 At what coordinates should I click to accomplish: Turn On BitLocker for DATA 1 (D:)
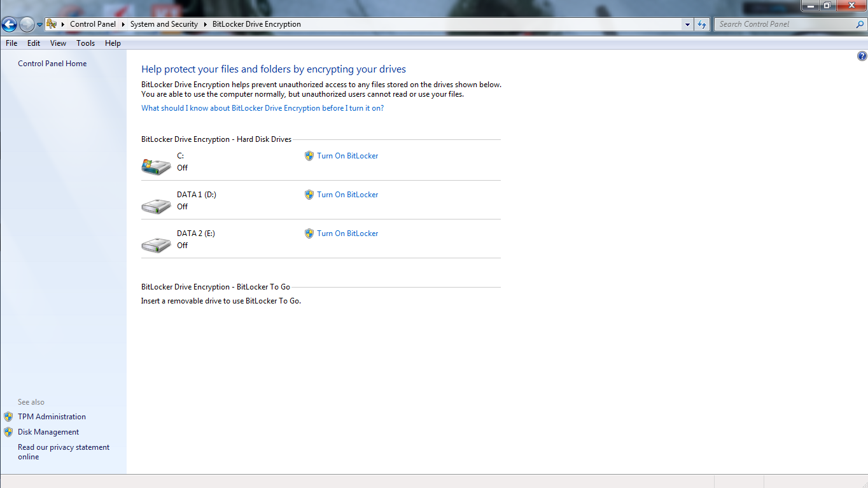point(347,195)
